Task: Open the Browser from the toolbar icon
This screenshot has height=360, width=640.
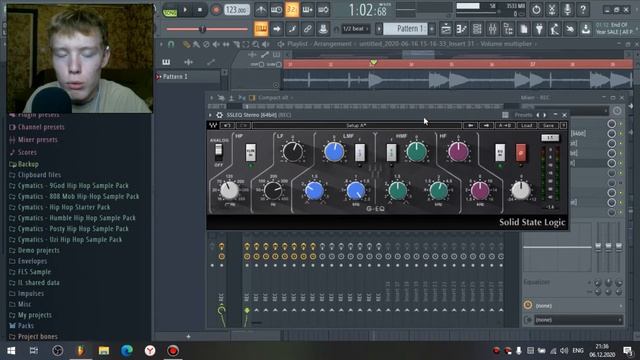Action: pos(508,29)
